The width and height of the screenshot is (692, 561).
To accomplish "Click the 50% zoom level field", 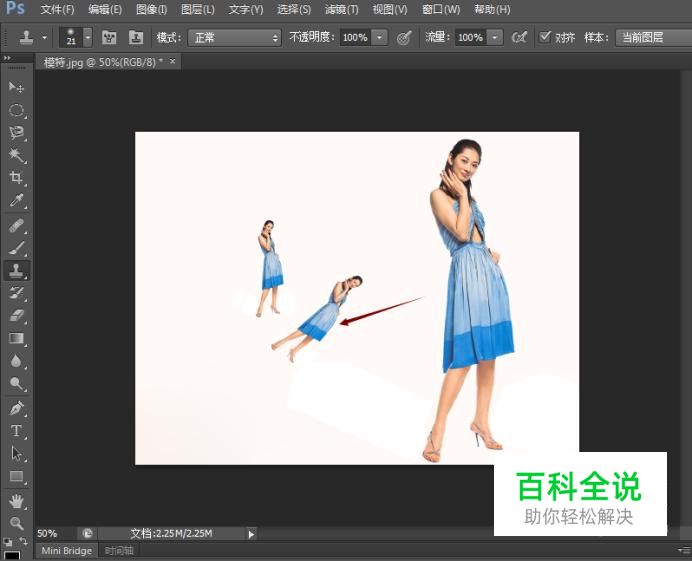I will [x=55, y=534].
